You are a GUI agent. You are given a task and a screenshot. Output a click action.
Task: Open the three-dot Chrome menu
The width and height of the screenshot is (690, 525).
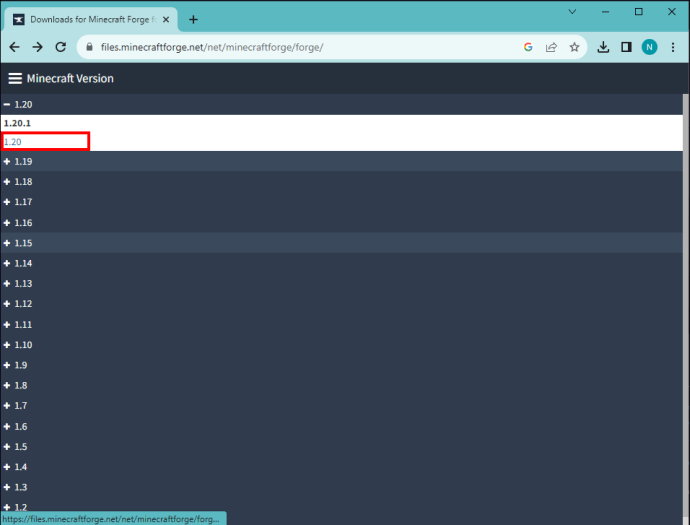tap(673, 47)
